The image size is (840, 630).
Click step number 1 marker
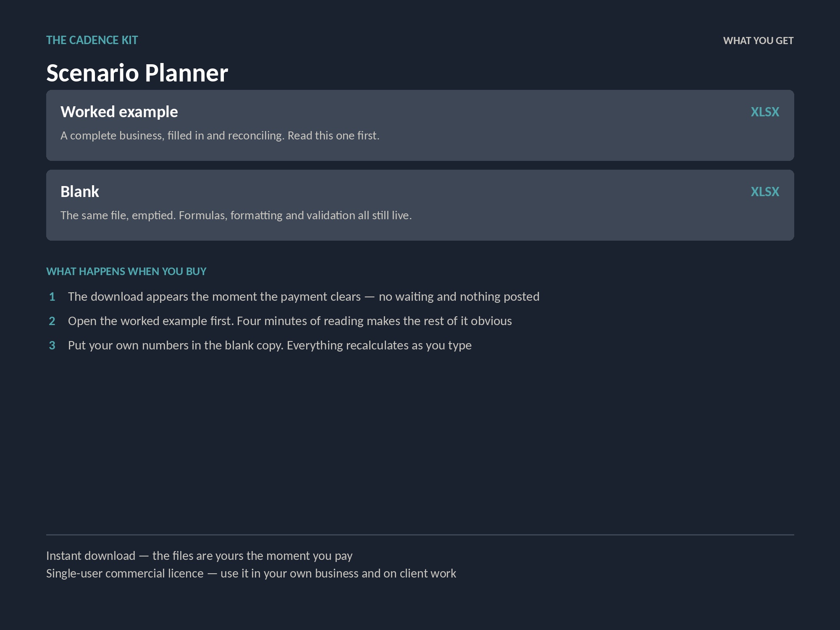click(52, 297)
